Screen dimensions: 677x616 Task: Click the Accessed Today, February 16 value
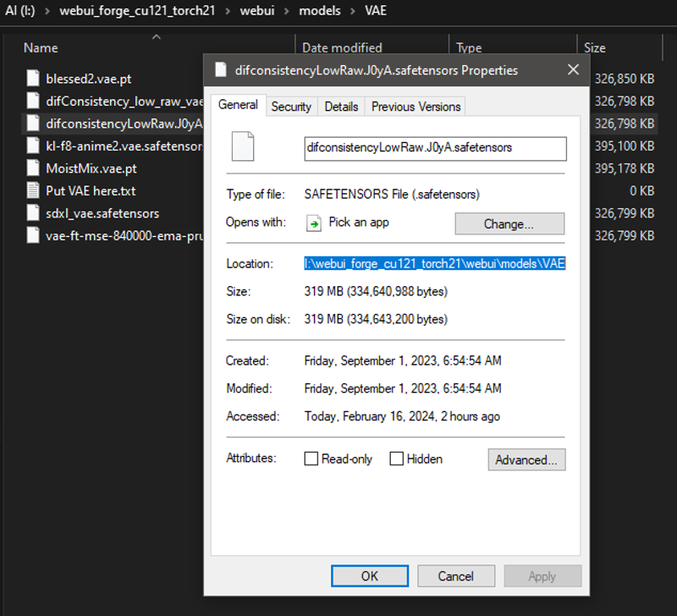click(x=402, y=416)
